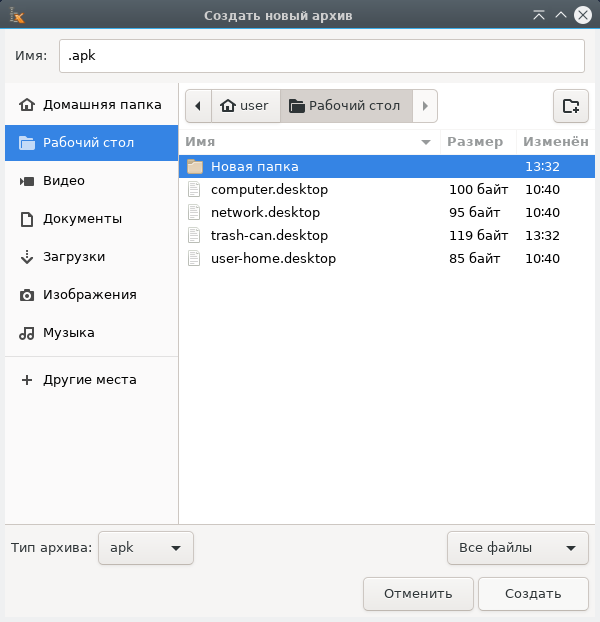Click the create new folder icon

point(570,106)
